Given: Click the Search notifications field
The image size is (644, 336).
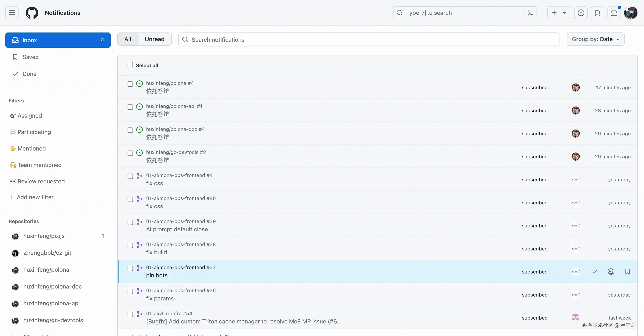Looking at the screenshot, I should click(369, 40).
